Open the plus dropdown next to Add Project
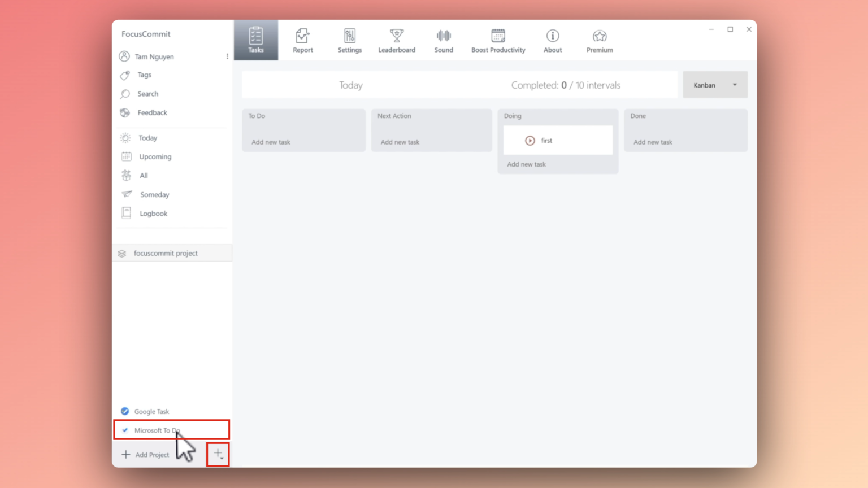This screenshot has width=868, height=488. pos(218,455)
